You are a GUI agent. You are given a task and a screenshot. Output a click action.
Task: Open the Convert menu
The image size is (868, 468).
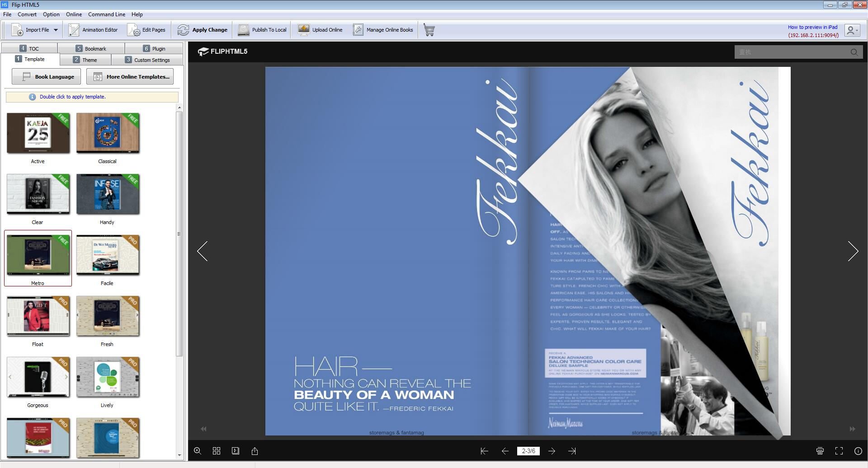coord(27,14)
